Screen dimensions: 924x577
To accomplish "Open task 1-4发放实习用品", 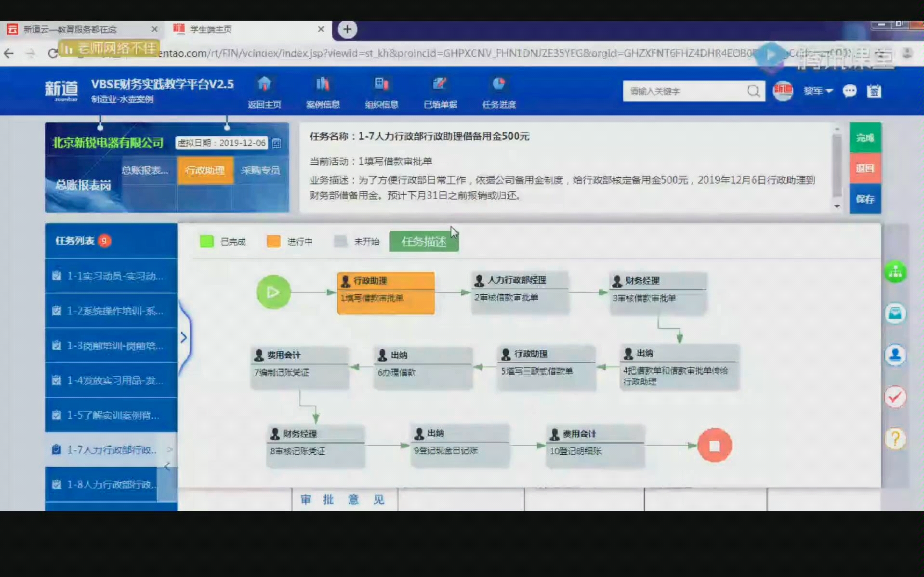I will point(111,380).
